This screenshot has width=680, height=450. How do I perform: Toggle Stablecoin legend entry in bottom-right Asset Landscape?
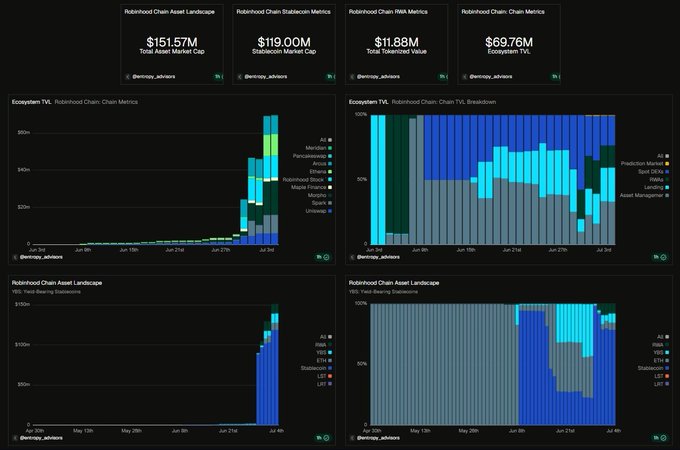(653, 368)
